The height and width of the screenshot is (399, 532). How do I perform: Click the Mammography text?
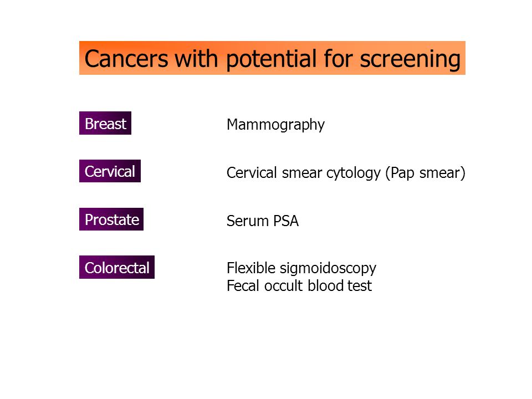pyautogui.click(x=275, y=125)
